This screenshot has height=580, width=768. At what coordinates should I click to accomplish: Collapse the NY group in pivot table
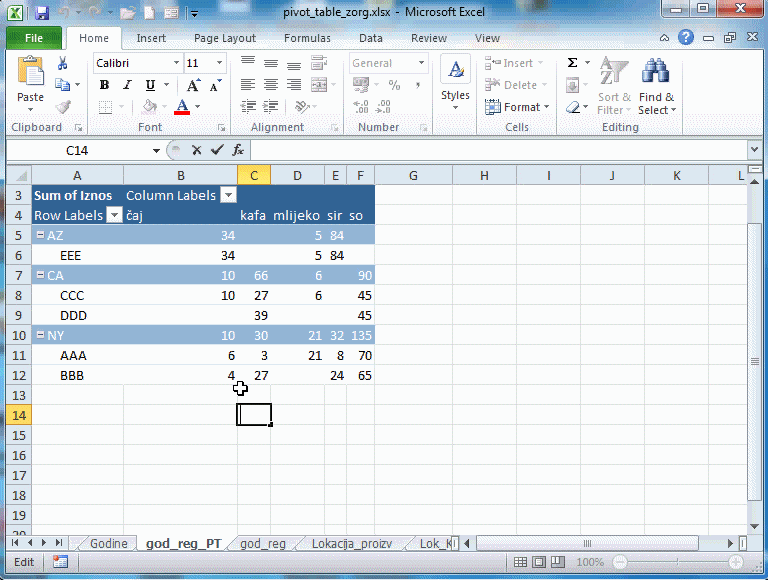pyautogui.click(x=39, y=334)
